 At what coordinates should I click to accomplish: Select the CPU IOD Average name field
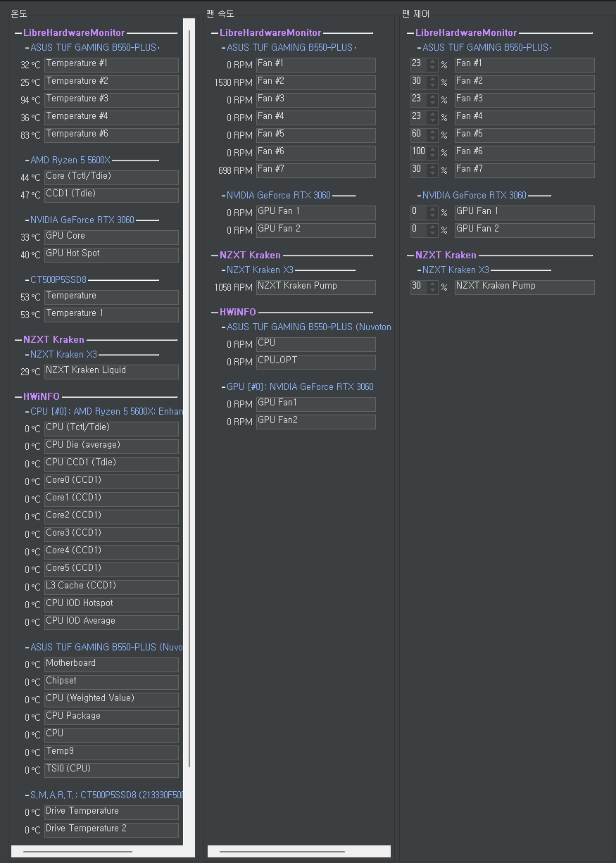111,622
